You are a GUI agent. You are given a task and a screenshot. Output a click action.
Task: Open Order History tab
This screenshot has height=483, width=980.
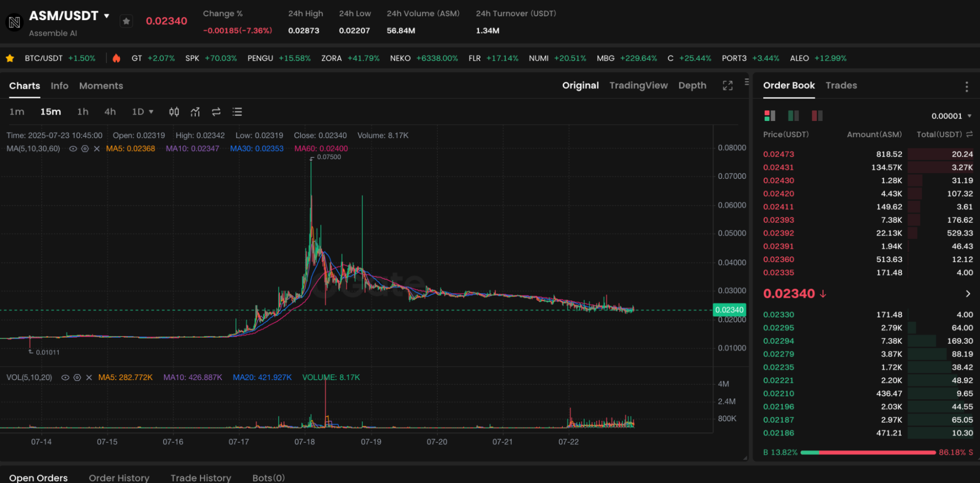pos(119,478)
